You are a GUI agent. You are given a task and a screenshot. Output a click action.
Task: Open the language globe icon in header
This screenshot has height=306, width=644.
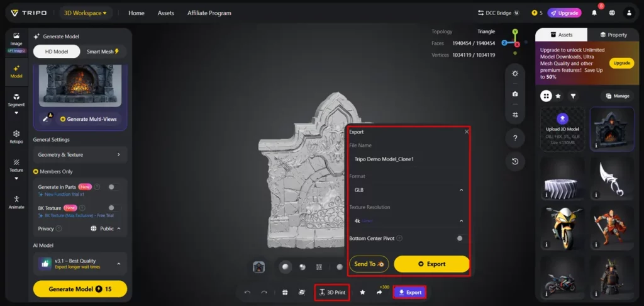[612, 13]
